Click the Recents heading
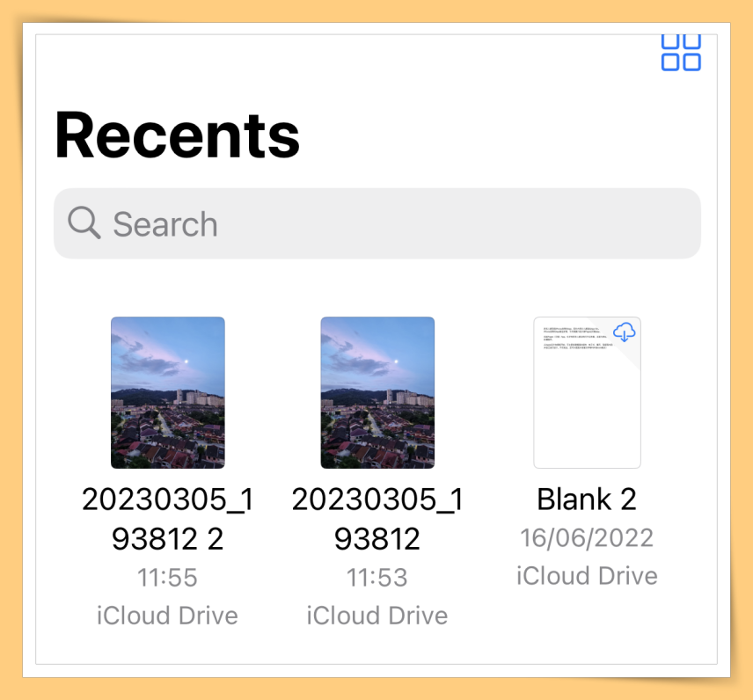 click(x=177, y=135)
